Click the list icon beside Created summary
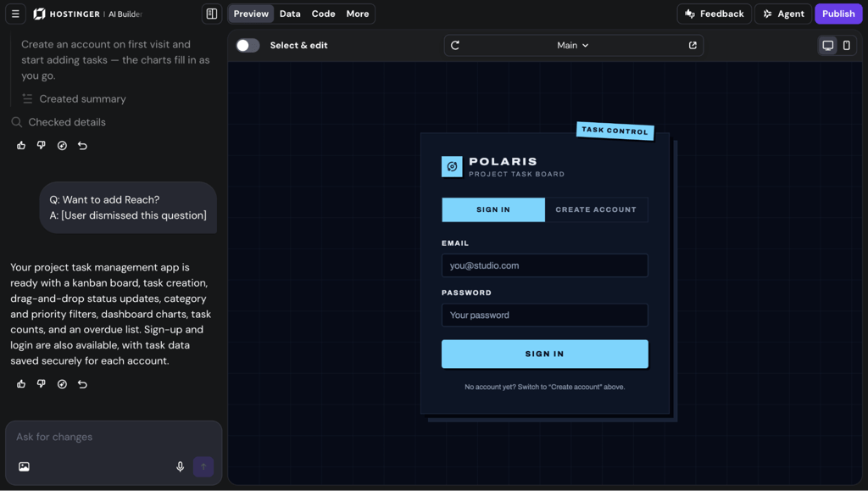The image size is (868, 491). 27,99
